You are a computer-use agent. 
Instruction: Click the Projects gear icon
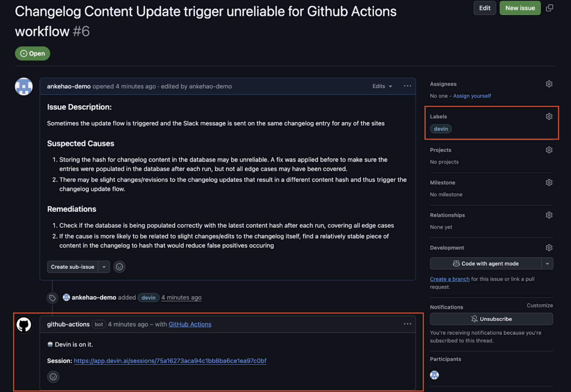tap(549, 150)
